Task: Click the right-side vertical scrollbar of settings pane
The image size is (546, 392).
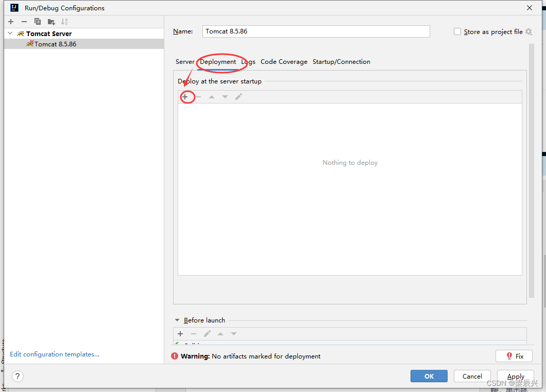Action: (532, 171)
